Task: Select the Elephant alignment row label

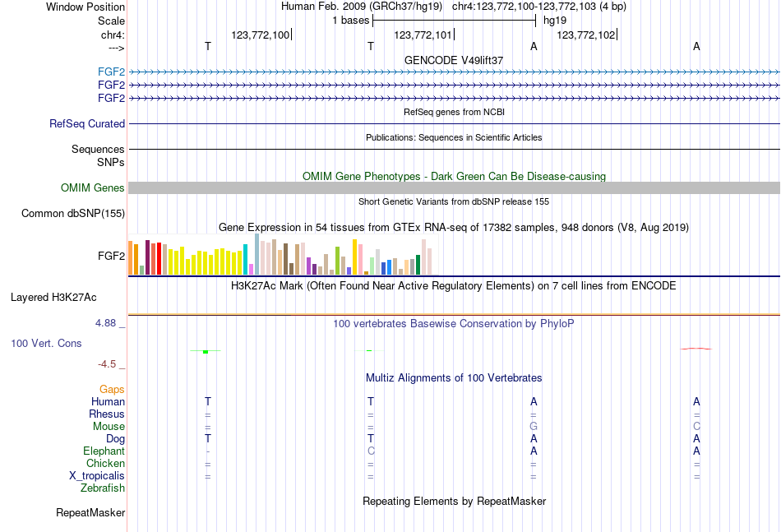Action: point(104,451)
